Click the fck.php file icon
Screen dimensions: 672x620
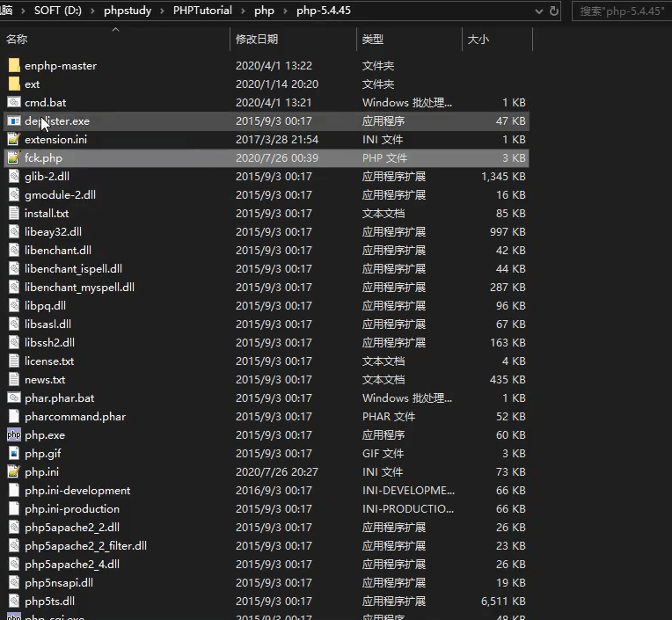(x=14, y=157)
